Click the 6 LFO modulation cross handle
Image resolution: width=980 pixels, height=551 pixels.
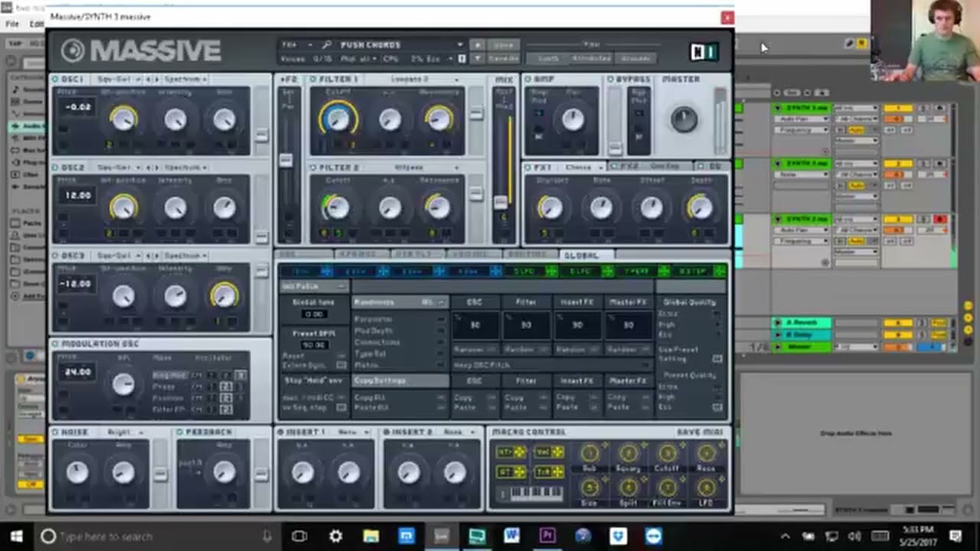click(x=607, y=271)
